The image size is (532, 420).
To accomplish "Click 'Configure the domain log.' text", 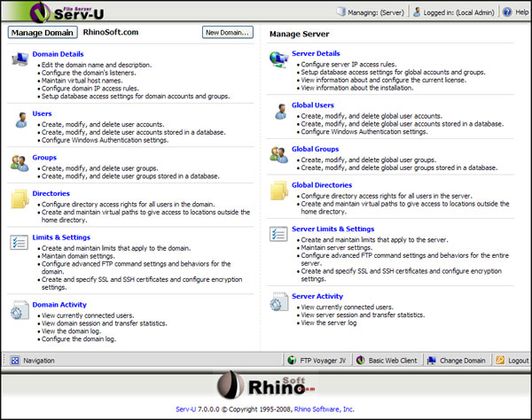I will [x=79, y=339].
